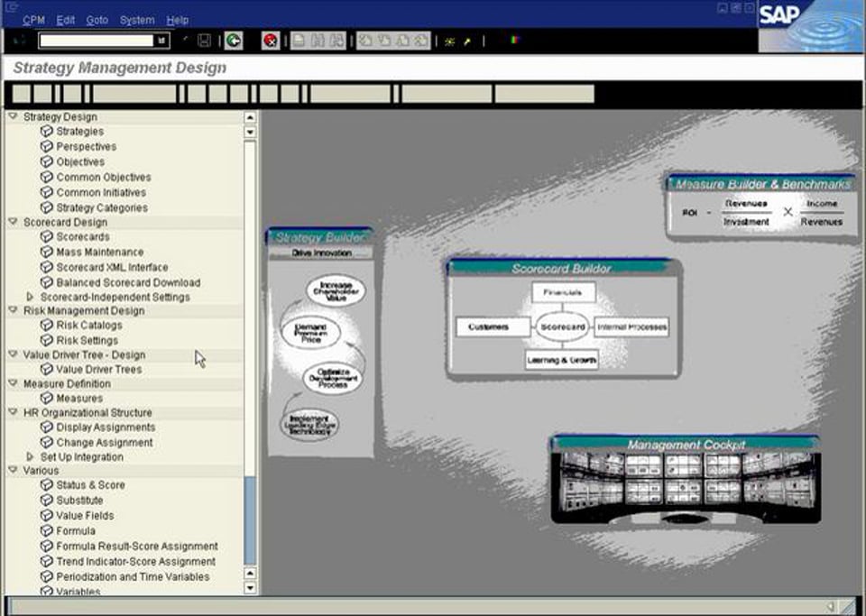The height and width of the screenshot is (616, 866).
Task: Open the Balanced Scorecard Download item
Action: tap(128, 282)
